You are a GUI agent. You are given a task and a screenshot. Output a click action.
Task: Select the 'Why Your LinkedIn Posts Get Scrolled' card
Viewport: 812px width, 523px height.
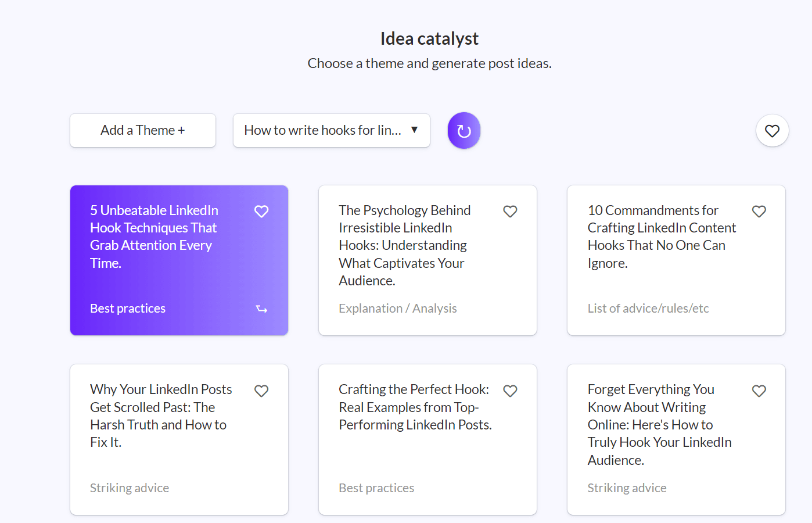point(179,439)
